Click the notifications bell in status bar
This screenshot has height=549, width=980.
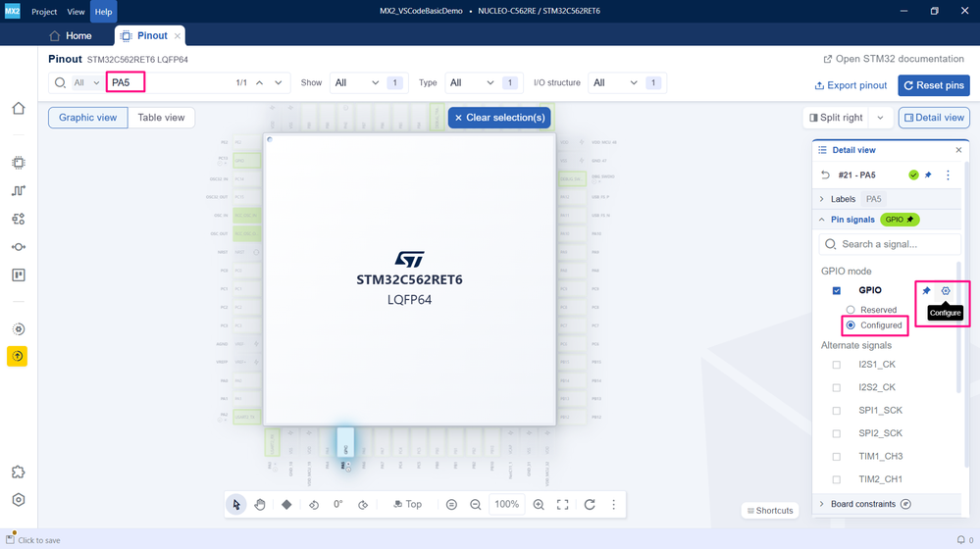(961, 539)
